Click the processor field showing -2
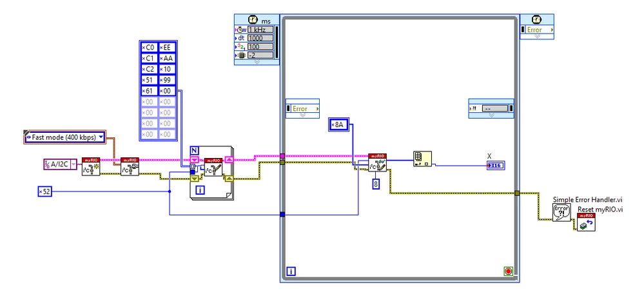The width and height of the screenshot is (644, 296). 260,55
